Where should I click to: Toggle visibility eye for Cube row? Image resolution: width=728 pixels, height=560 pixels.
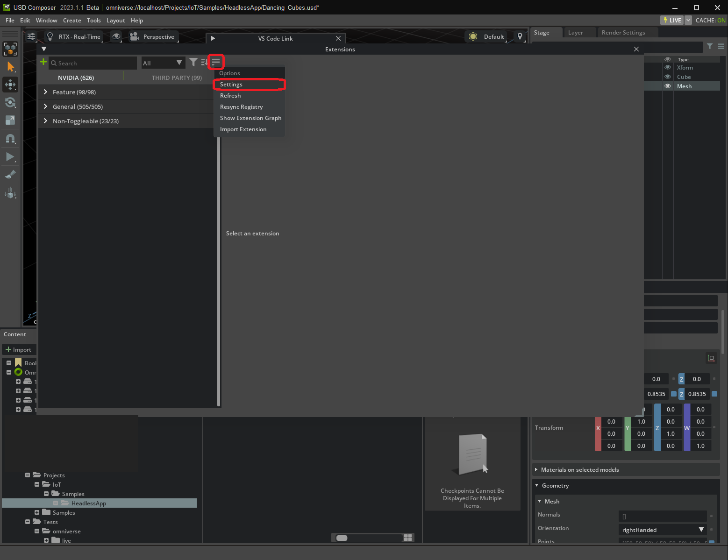(668, 77)
